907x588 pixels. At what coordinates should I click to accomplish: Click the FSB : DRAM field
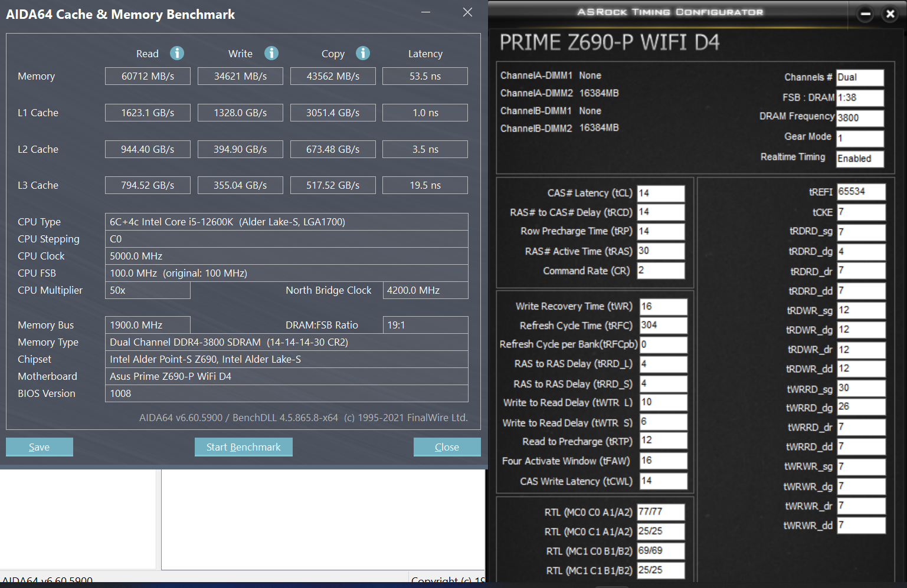pyautogui.click(x=860, y=98)
